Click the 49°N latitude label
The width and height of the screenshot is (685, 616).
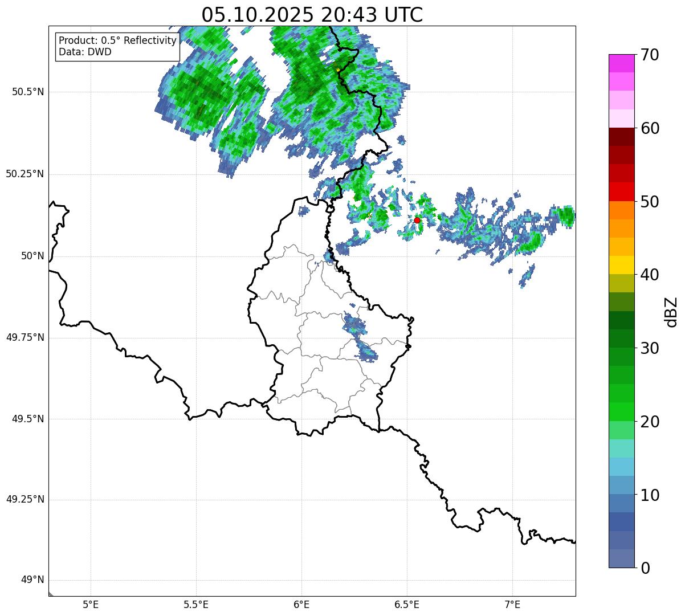point(32,580)
